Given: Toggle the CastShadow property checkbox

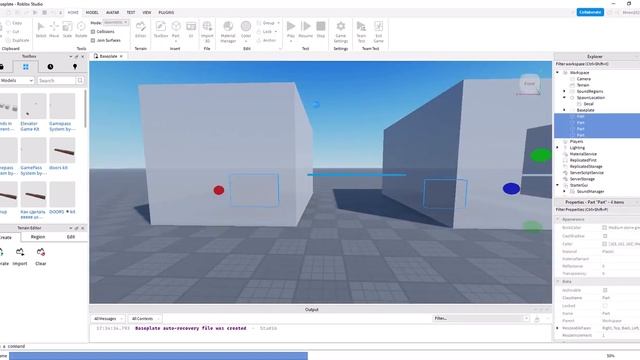Looking at the screenshot, I should (605, 236).
